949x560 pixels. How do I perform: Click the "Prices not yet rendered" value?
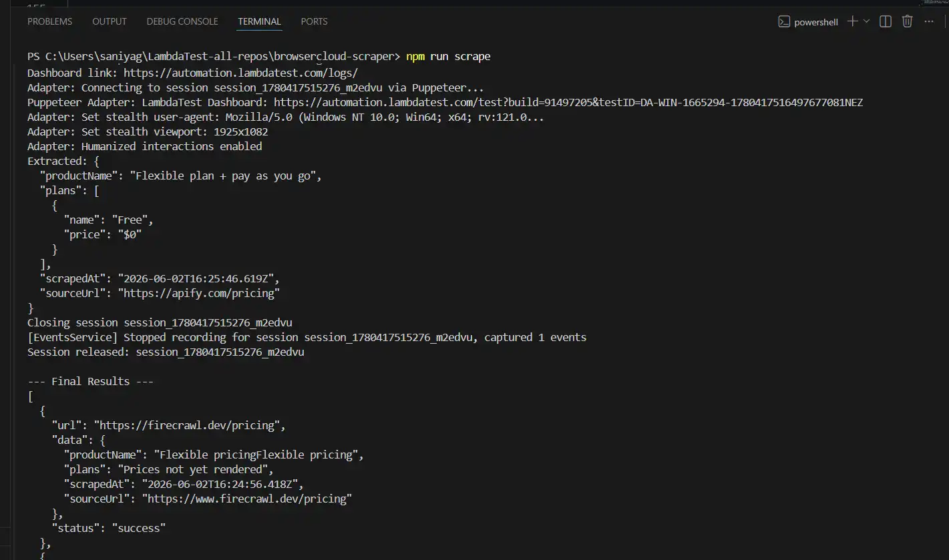click(192, 470)
